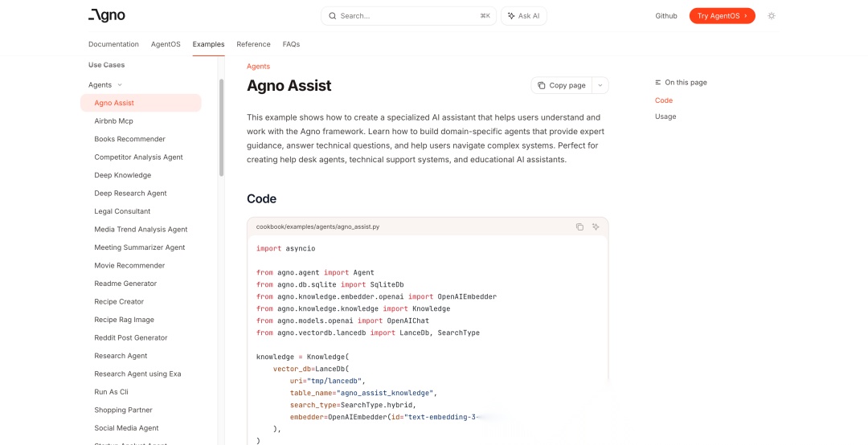Open Reddit Post Generator example
Viewport: 868px width, 445px height.
[x=131, y=337]
